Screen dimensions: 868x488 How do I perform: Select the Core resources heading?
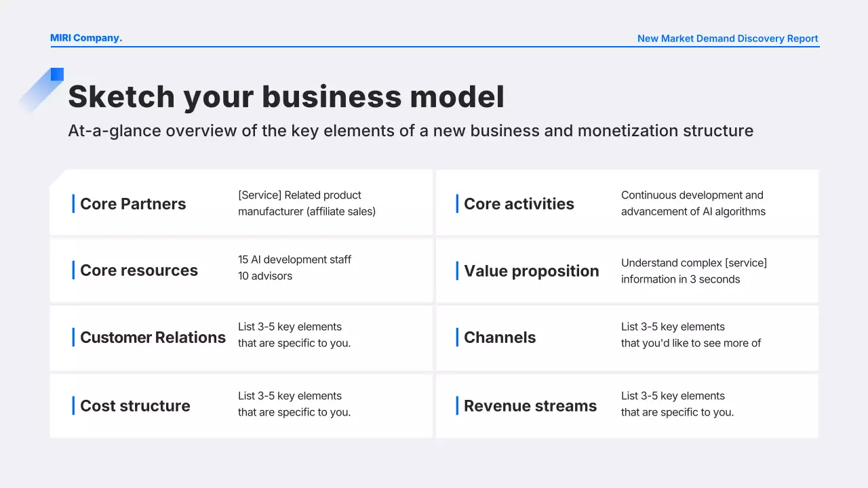point(139,270)
